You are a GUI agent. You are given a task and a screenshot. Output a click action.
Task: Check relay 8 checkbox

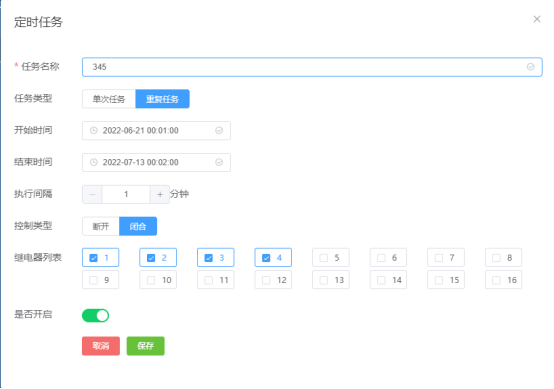(496, 258)
